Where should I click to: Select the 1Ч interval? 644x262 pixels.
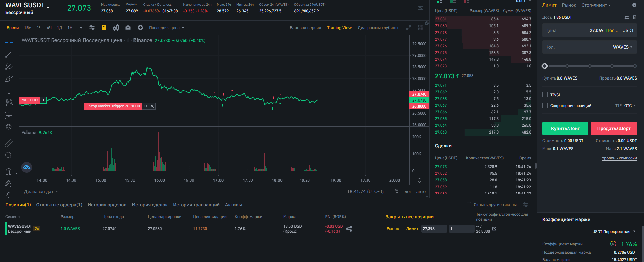[39, 28]
